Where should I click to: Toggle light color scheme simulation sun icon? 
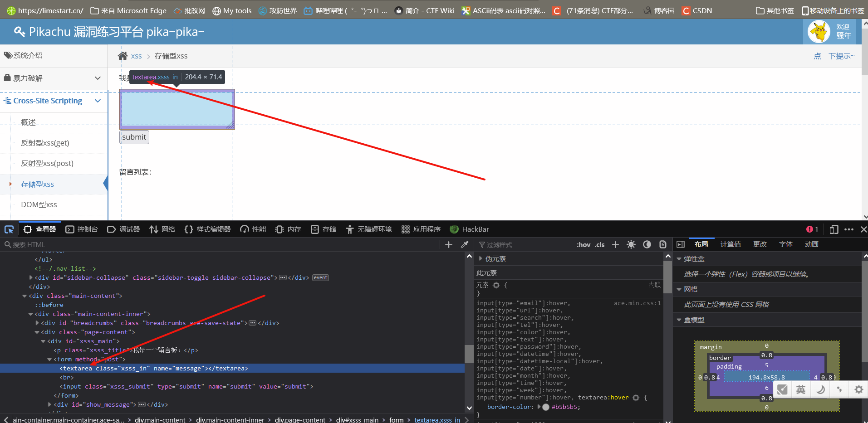[631, 245]
